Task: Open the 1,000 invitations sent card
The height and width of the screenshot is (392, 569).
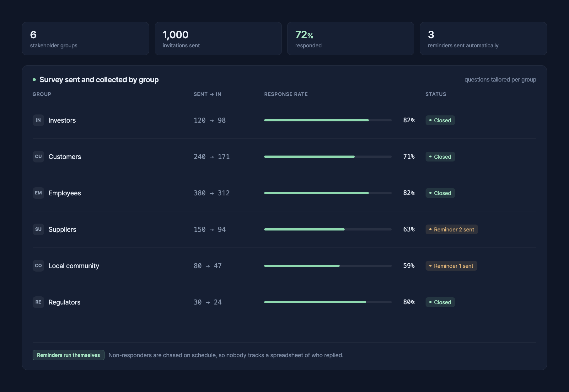Action: pyautogui.click(x=218, y=39)
